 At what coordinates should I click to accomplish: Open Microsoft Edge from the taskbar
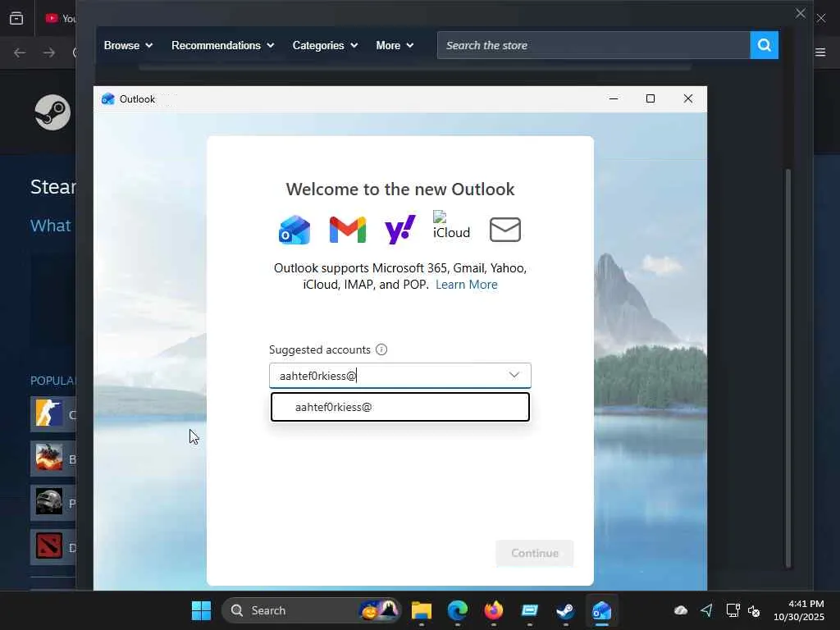458,610
